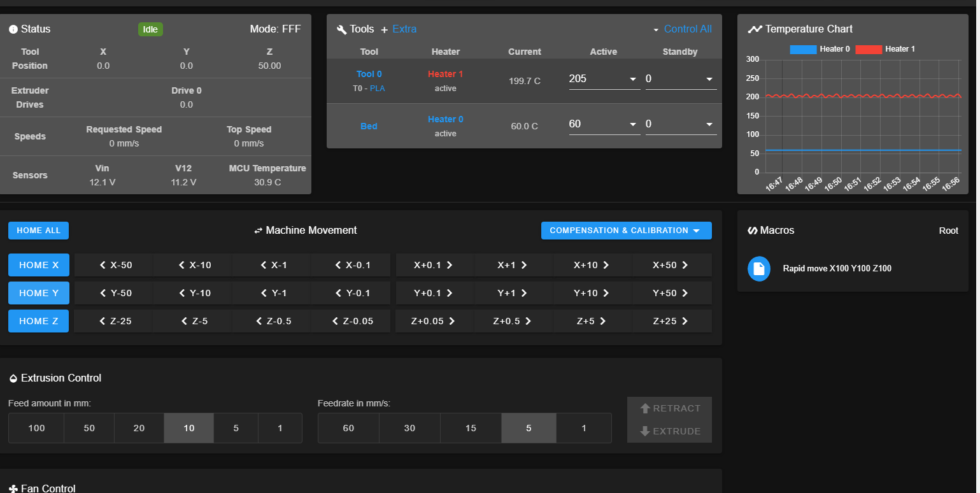
Task: Click the HOME Z button
Action: 38,321
